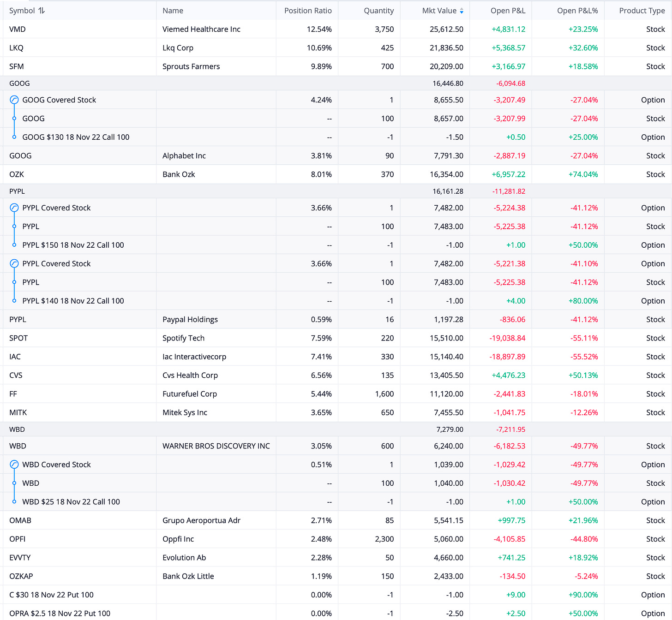The image size is (672, 620).
Task: Sort by Quantity column header
Action: coord(378,11)
